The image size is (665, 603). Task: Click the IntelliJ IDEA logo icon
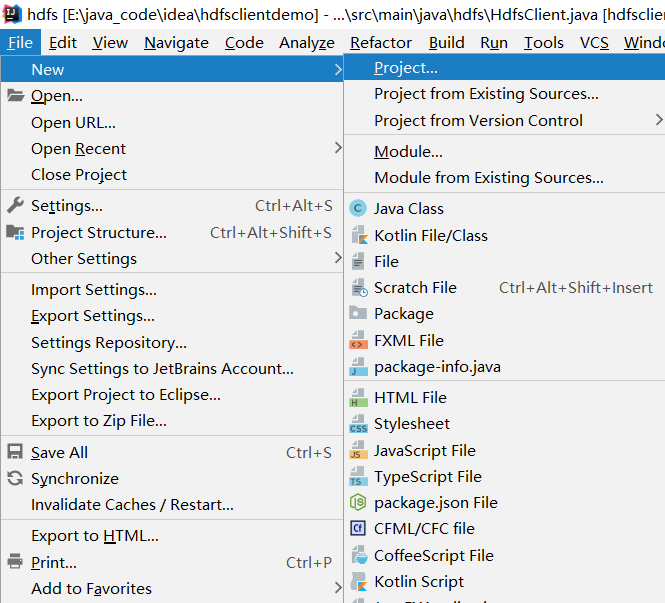[x=11, y=14]
